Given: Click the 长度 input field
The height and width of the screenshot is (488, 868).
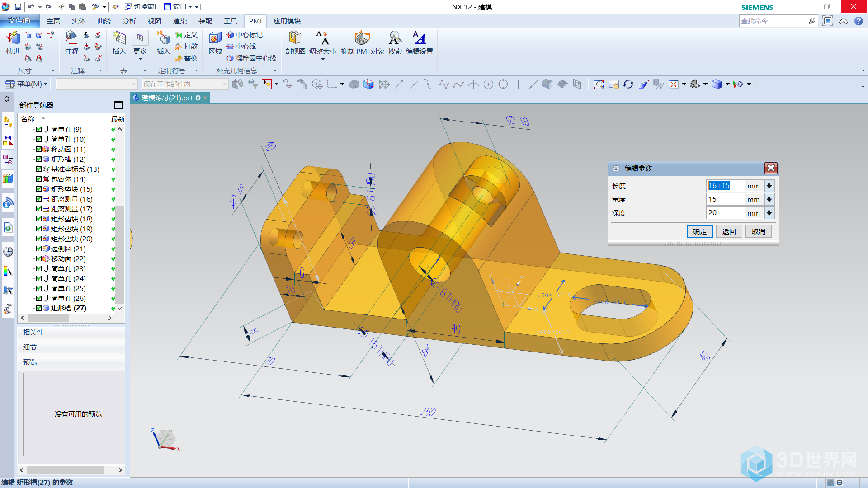Looking at the screenshot, I should click(726, 186).
